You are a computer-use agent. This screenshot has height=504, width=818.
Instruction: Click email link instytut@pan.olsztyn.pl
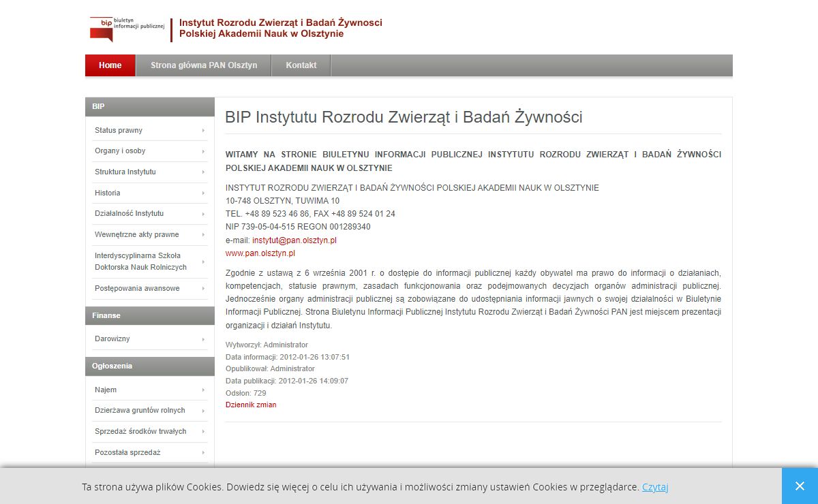(294, 240)
